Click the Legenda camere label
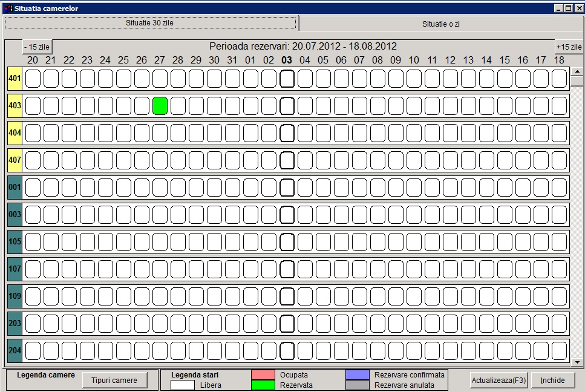The width and height of the screenshot is (585, 392). [x=46, y=375]
